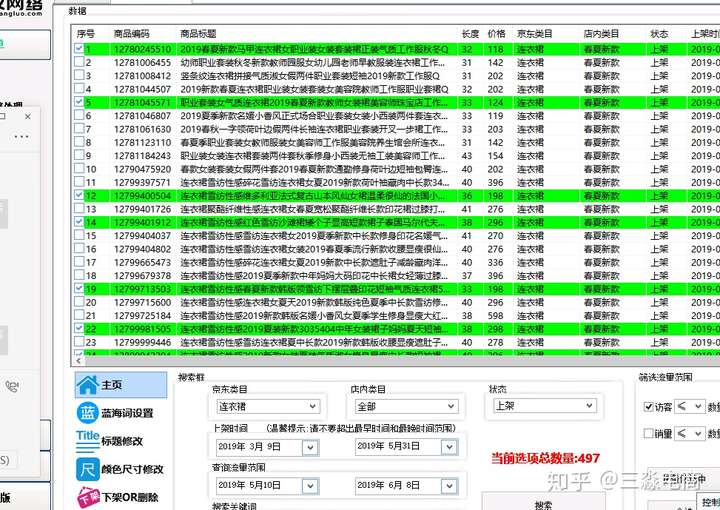Sort by 状态 column header
Image resolution: width=720 pixels, height=510 pixels.
pos(659,34)
